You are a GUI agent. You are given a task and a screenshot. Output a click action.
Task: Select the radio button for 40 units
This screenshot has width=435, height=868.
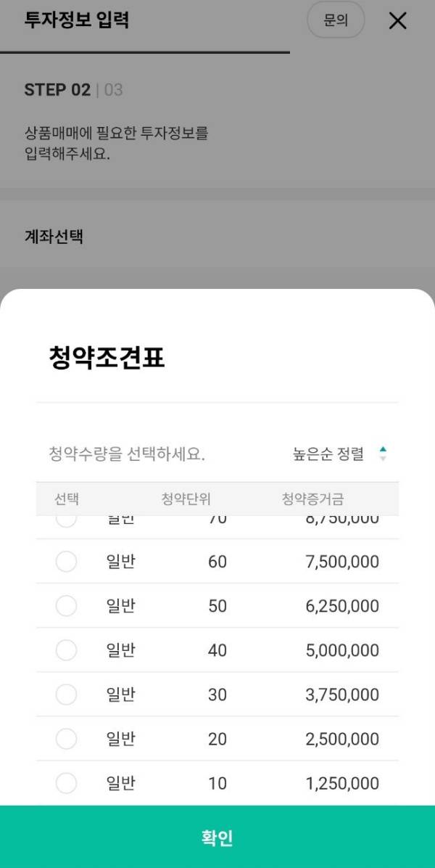[66, 650]
